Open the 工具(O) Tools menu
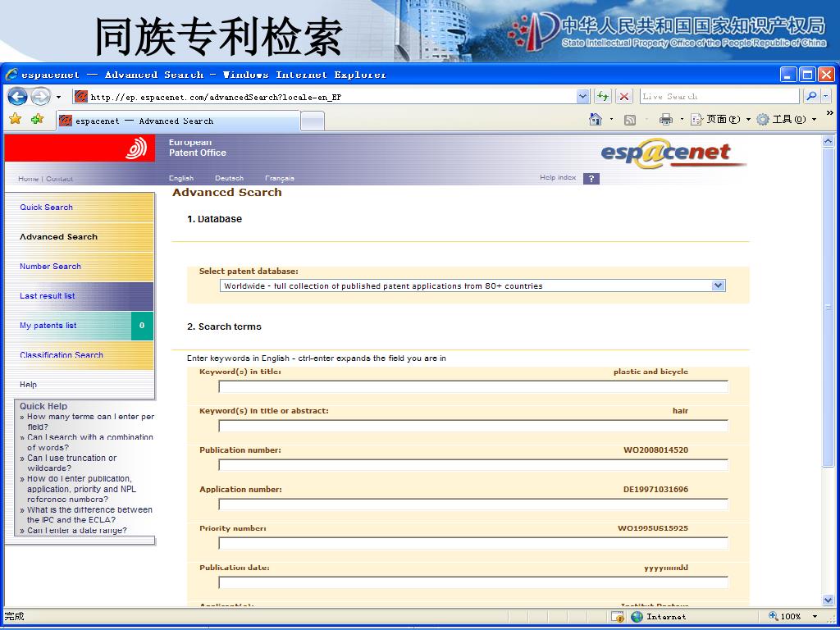The width and height of the screenshot is (840, 630). [787, 120]
